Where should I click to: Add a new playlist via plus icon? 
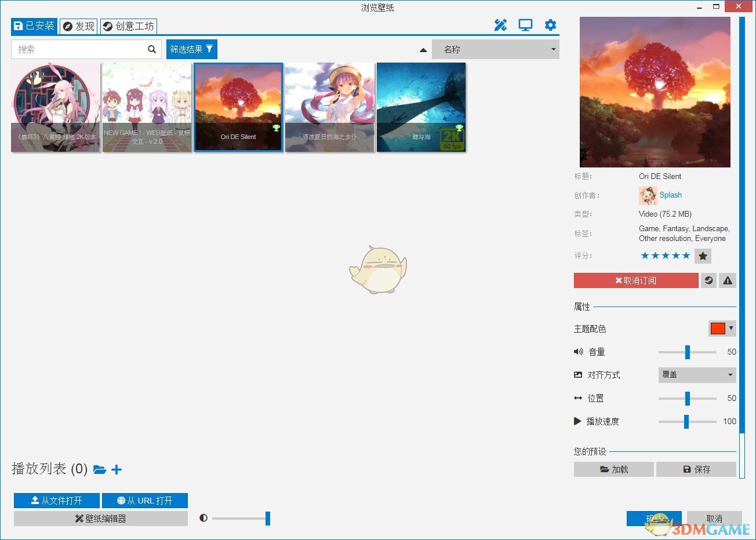pos(116,469)
